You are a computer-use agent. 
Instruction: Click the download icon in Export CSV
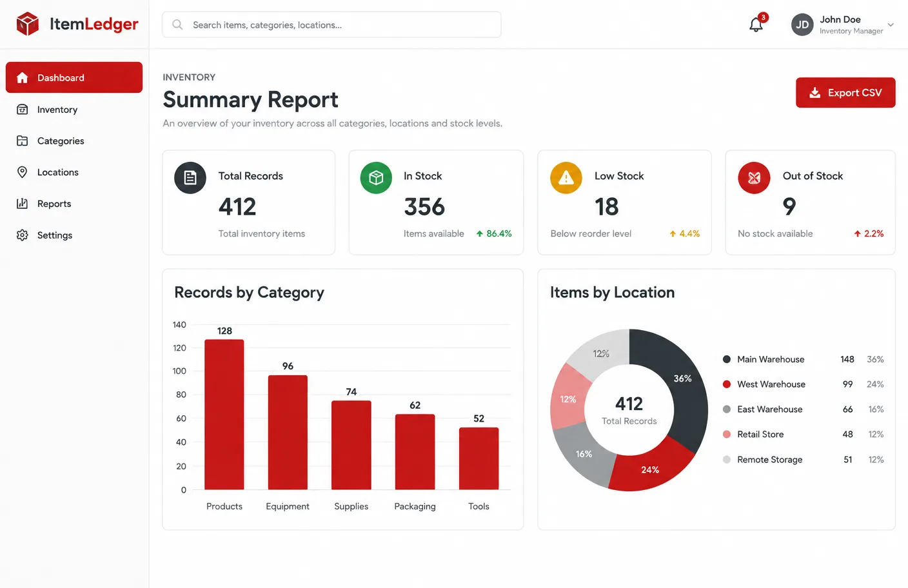pos(815,93)
